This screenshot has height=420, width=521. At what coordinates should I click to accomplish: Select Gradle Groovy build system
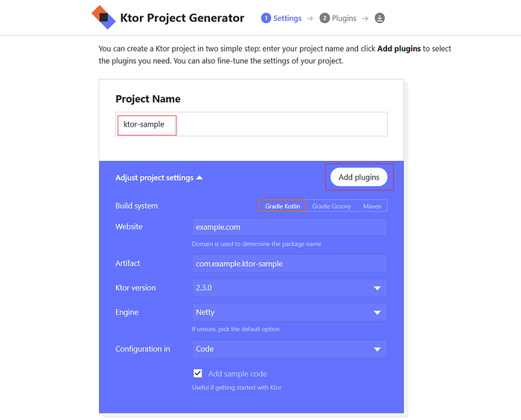click(x=331, y=206)
